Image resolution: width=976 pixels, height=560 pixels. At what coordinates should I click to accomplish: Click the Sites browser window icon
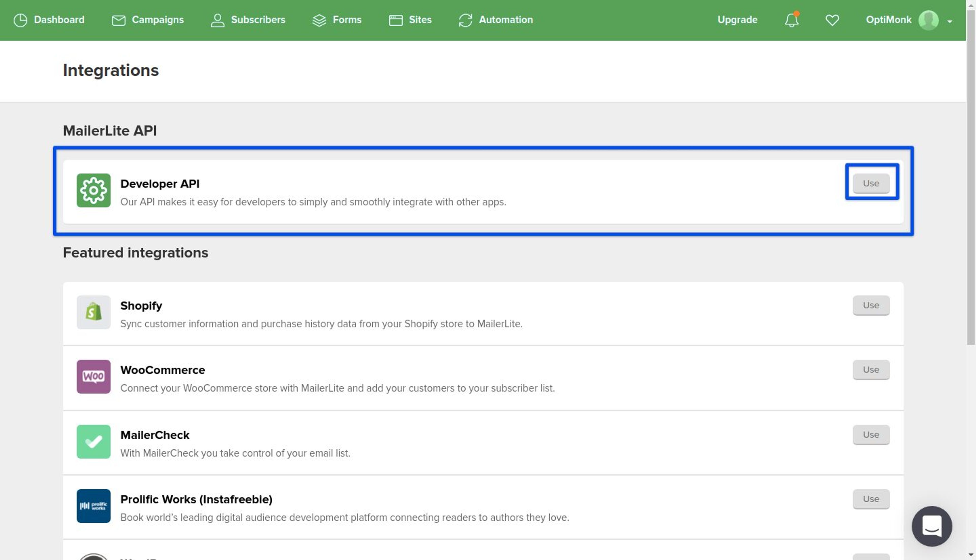(x=396, y=20)
